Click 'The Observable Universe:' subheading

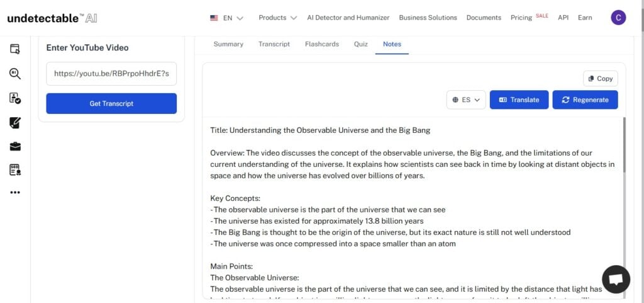point(255,278)
